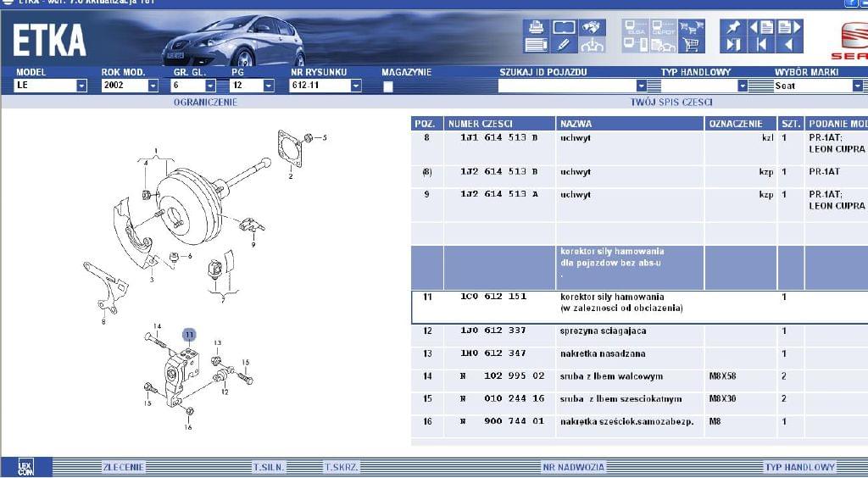Click the document with car icon
The image size is (868, 478).
(x=663, y=45)
